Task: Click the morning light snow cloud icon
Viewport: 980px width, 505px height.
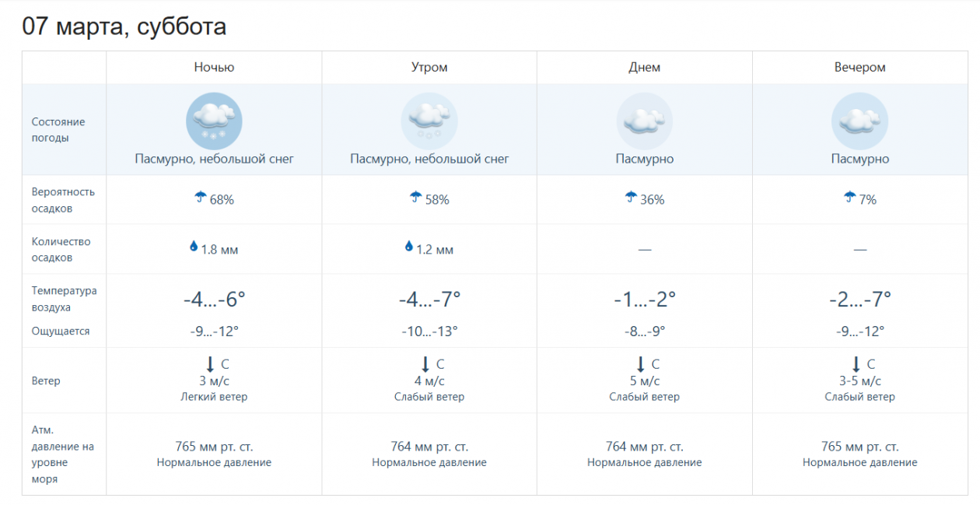Action: (429, 121)
